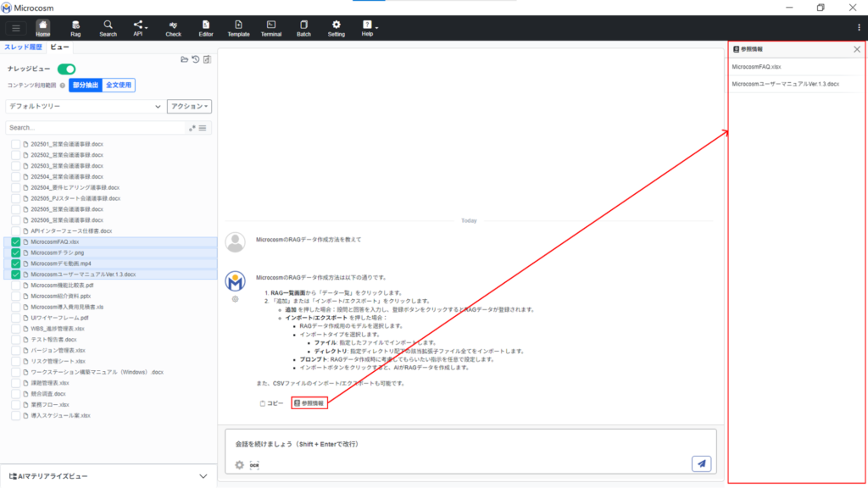Toggle the ナレッジビュー switch off
The width and height of the screenshot is (868, 488).
click(66, 69)
